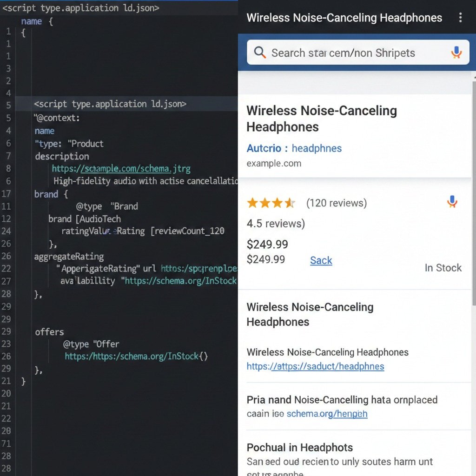Screen dimensions: 476x476
Task: Focus the search text input field
Action: pos(343,53)
